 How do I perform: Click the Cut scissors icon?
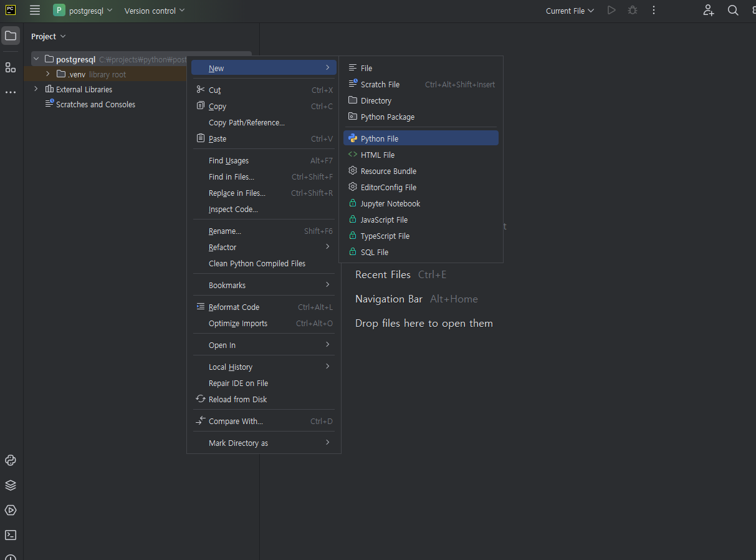pyautogui.click(x=201, y=90)
